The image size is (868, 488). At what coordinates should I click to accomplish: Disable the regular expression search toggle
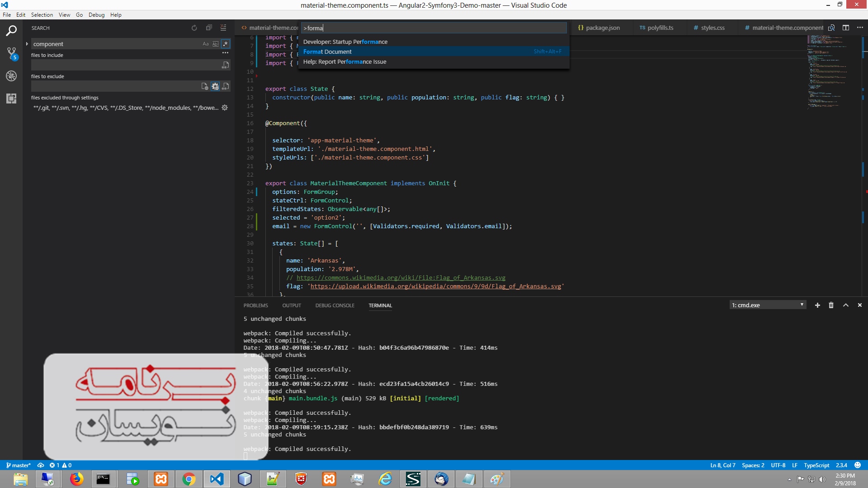point(225,44)
